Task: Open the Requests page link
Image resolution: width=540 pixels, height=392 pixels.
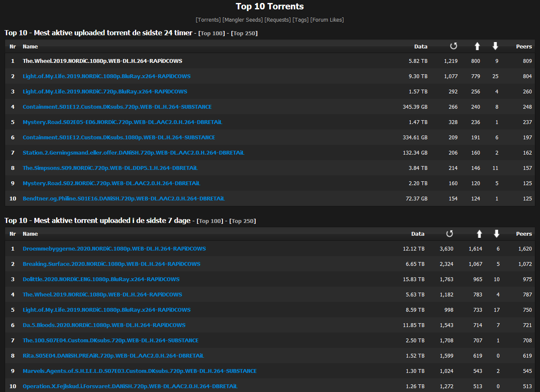Action: tap(277, 20)
